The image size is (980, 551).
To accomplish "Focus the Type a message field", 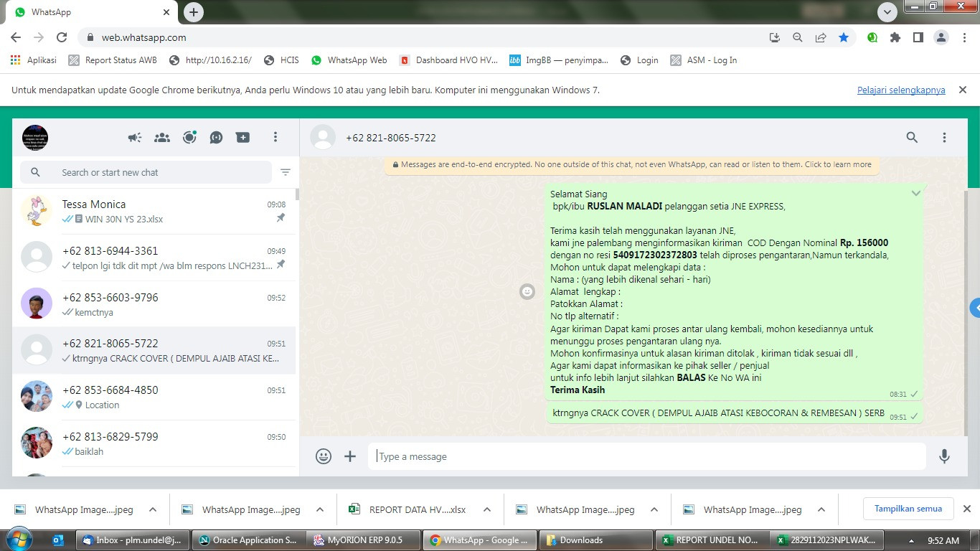I will (647, 456).
